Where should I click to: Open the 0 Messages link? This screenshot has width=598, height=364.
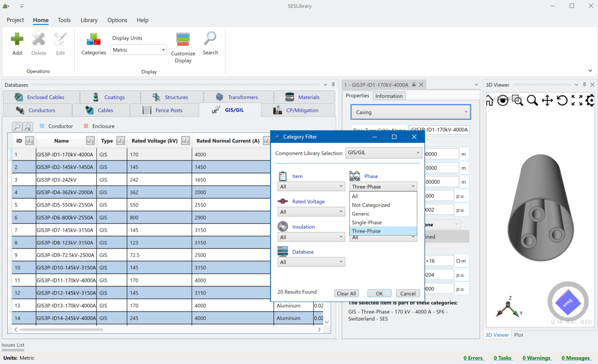[575, 358]
